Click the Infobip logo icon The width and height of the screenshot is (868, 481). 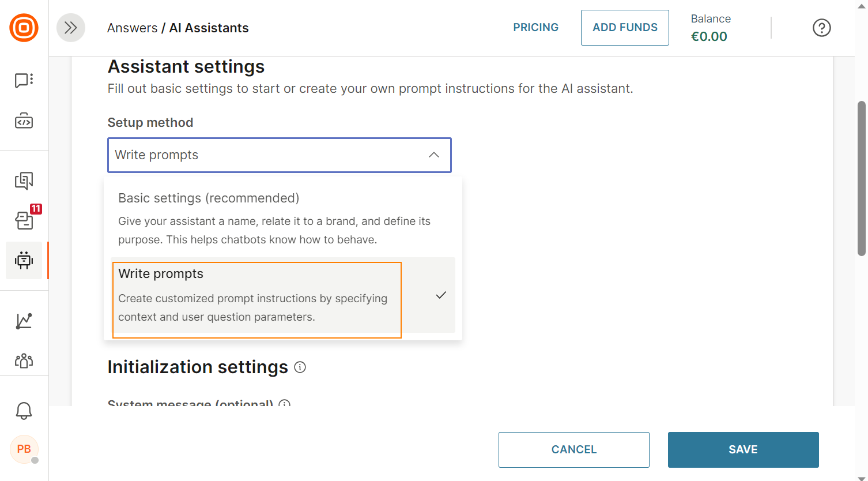click(24, 28)
